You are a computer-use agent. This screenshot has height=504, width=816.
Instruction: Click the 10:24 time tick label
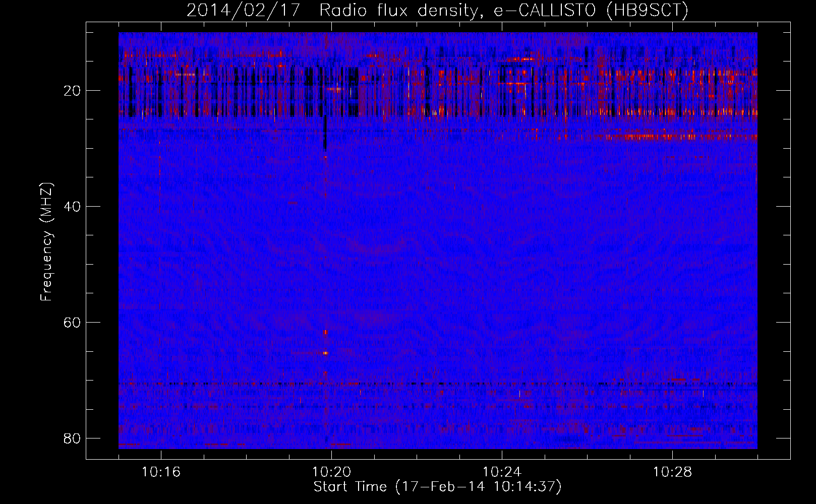pos(502,472)
